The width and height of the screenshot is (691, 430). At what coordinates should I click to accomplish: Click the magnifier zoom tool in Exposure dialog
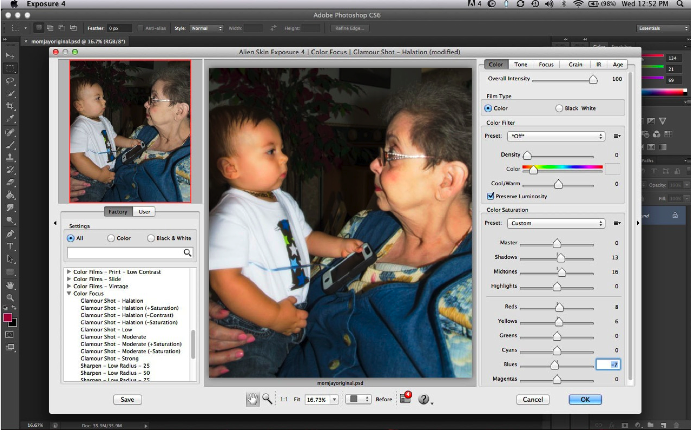(267, 399)
